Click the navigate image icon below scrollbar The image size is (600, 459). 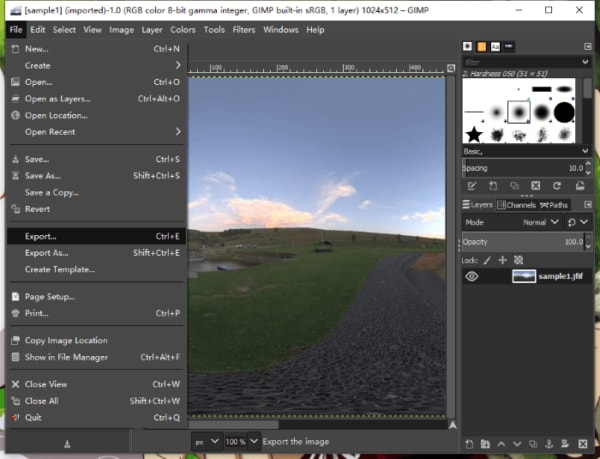[x=452, y=425]
